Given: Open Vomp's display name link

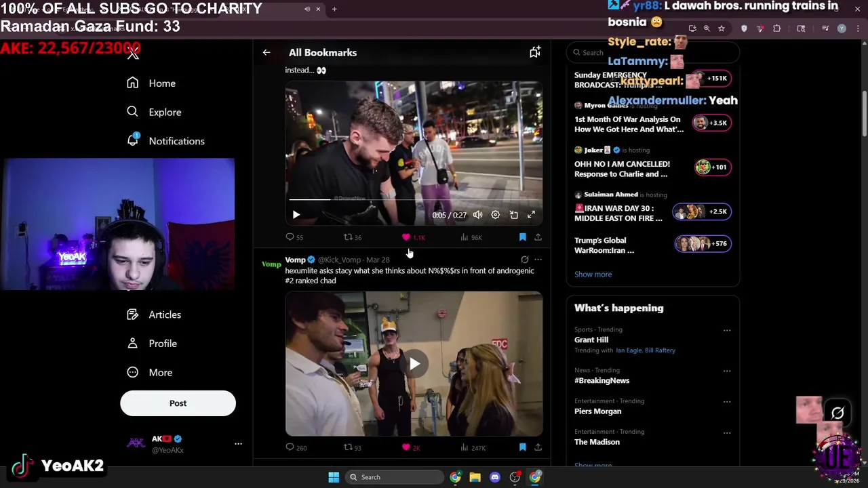Looking at the screenshot, I should coord(295,260).
